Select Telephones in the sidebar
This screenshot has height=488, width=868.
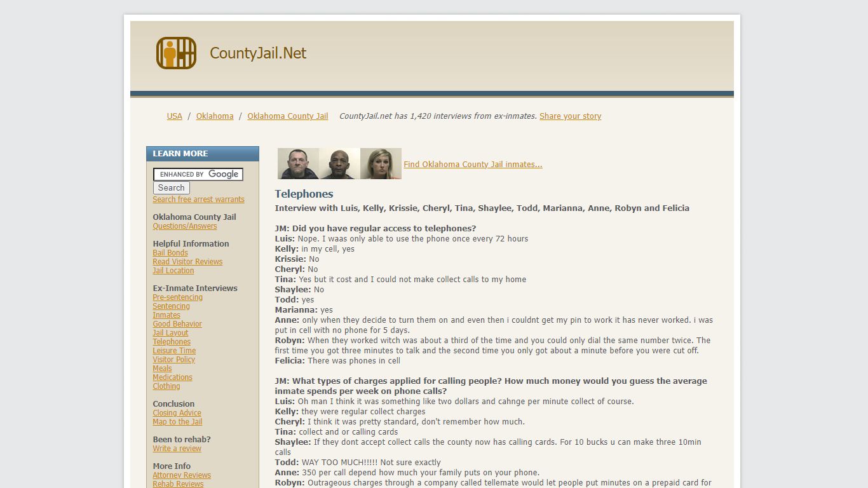click(x=172, y=342)
